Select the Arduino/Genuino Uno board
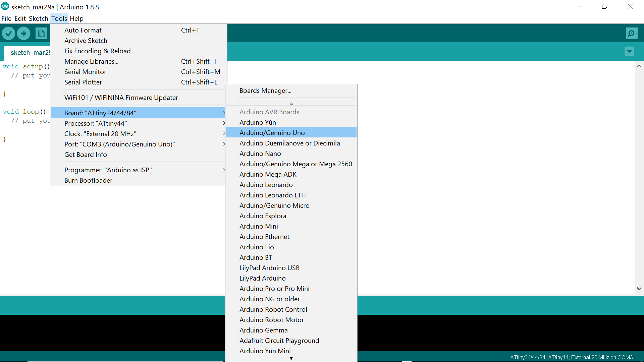 tap(272, 133)
